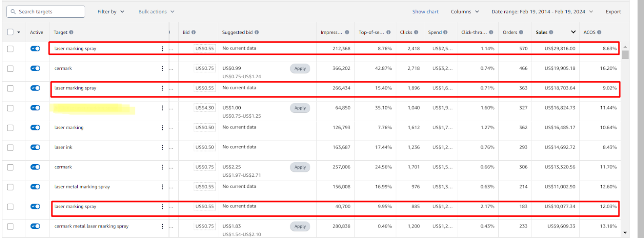Open three-dot menu for laser metal marking spray
This screenshot has width=644, height=238.
162,187
